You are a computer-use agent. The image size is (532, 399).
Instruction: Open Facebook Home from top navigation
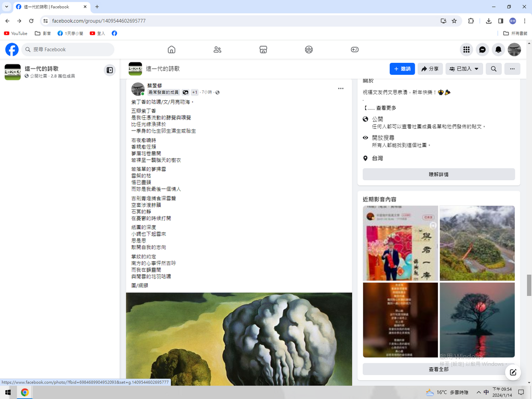tap(171, 49)
